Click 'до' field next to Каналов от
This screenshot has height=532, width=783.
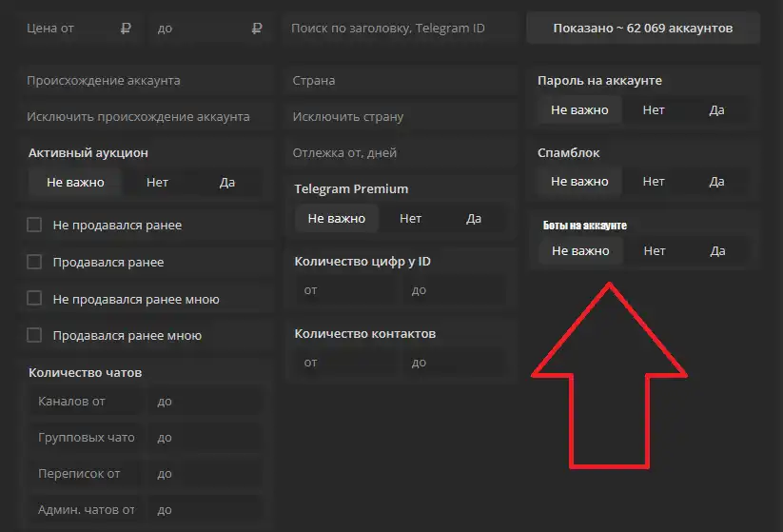pos(206,401)
